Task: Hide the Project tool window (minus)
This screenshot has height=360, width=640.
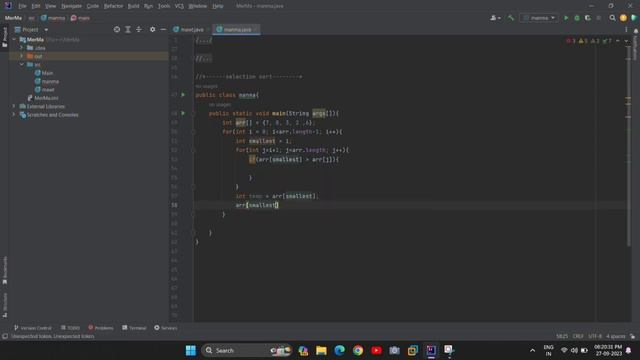Action: (x=163, y=29)
